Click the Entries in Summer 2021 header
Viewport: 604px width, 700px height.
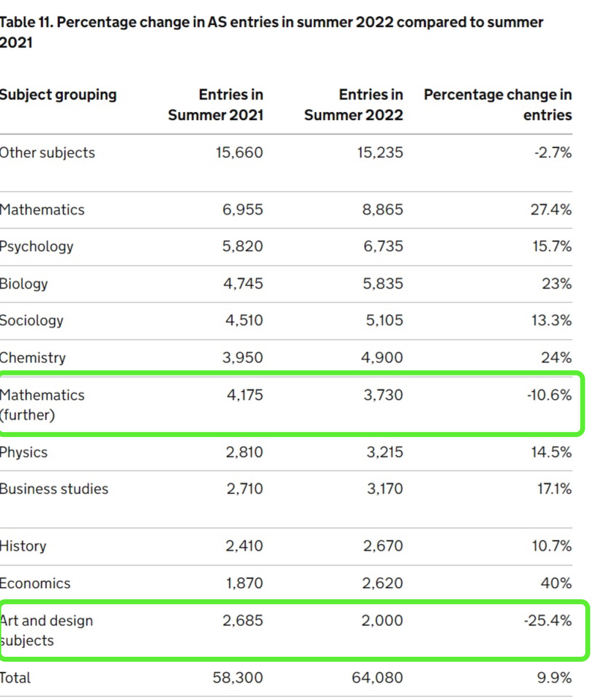pyautogui.click(x=216, y=105)
